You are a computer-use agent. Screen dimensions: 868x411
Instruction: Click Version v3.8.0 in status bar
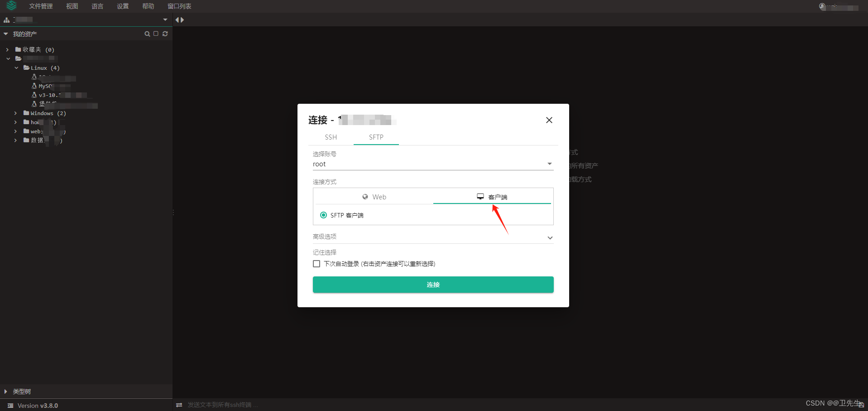[x=36, y=405]
